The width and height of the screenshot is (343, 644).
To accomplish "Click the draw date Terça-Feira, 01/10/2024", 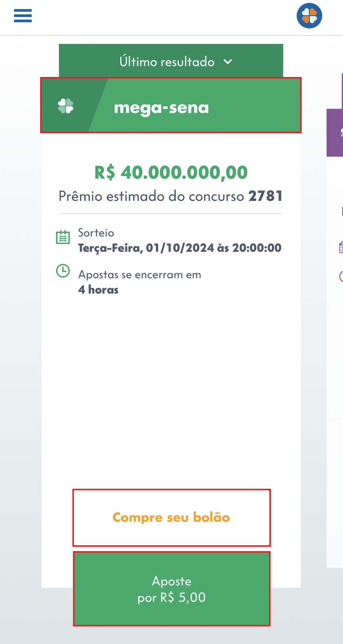I will [x=179, y=248].
